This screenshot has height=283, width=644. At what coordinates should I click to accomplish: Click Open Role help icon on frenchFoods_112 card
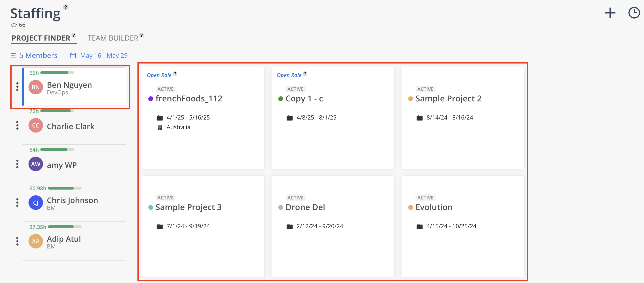click(x=175, y=74)
